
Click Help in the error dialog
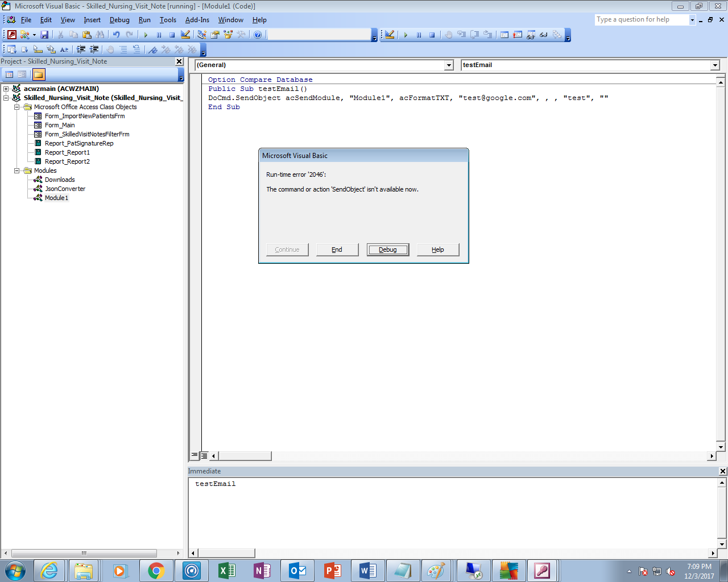[x=438, y=250]
